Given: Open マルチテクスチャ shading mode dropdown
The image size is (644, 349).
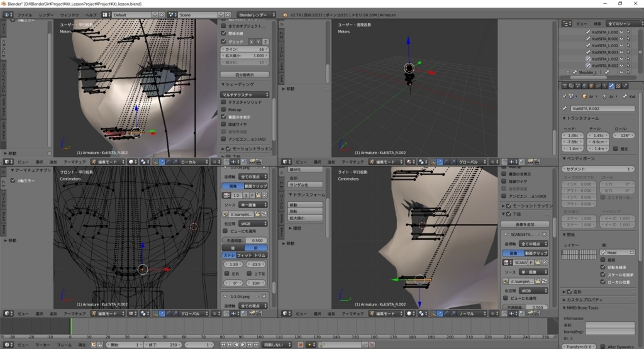Looking at the screenshot, I should click(x=245, y=95).
